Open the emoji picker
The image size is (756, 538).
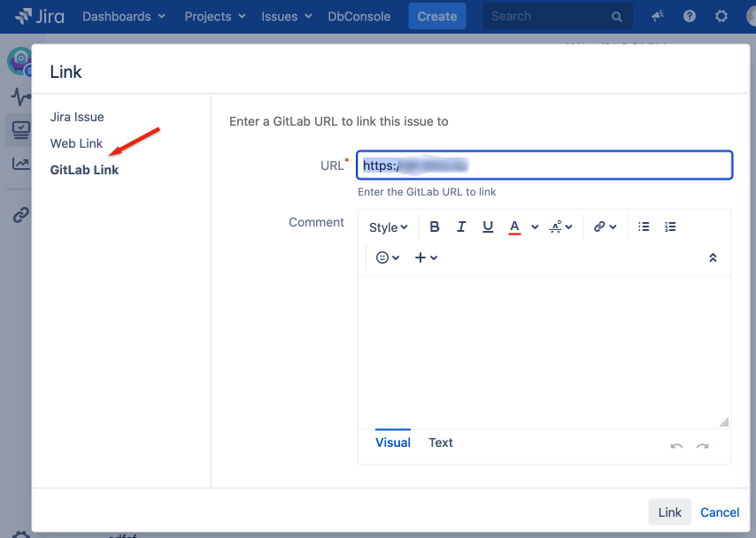point(381,257)
